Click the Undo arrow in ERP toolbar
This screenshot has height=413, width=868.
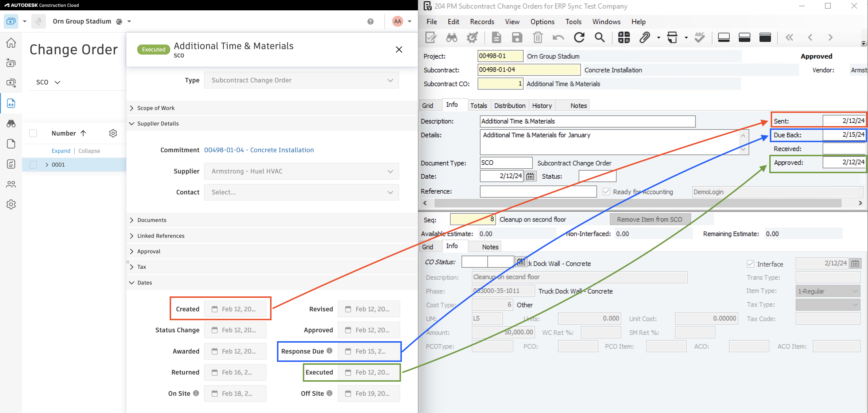coord(558,37)
